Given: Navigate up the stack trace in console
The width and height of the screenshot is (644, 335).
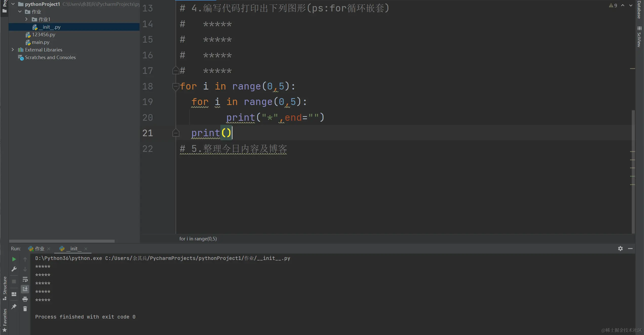Looking at the screenshot, I should click(x=25, y=259).
